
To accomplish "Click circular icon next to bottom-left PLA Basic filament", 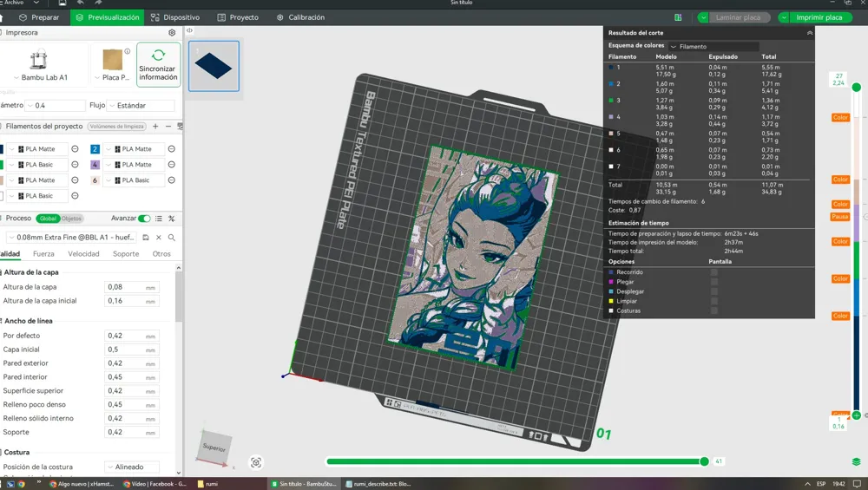I will pos(75,195).
